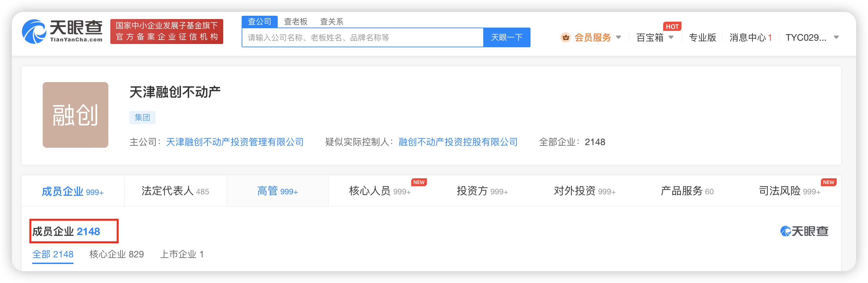
Task: Click the membership crown icon
Action: pos(566,37)
